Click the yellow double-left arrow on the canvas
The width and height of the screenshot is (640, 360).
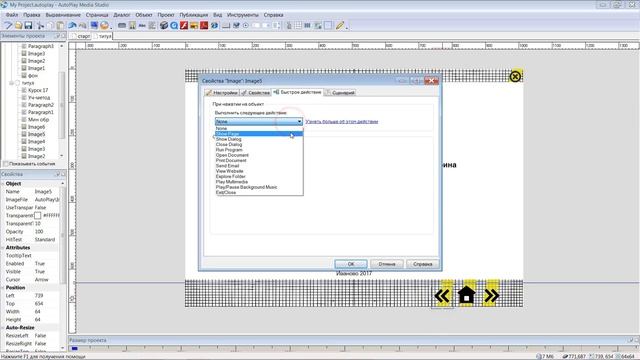(442, 295)
